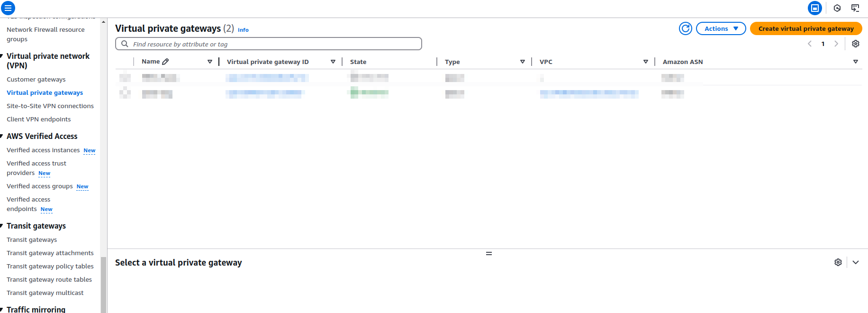
Task: Click Create virtual private gateway button
Action: [806, 28]
